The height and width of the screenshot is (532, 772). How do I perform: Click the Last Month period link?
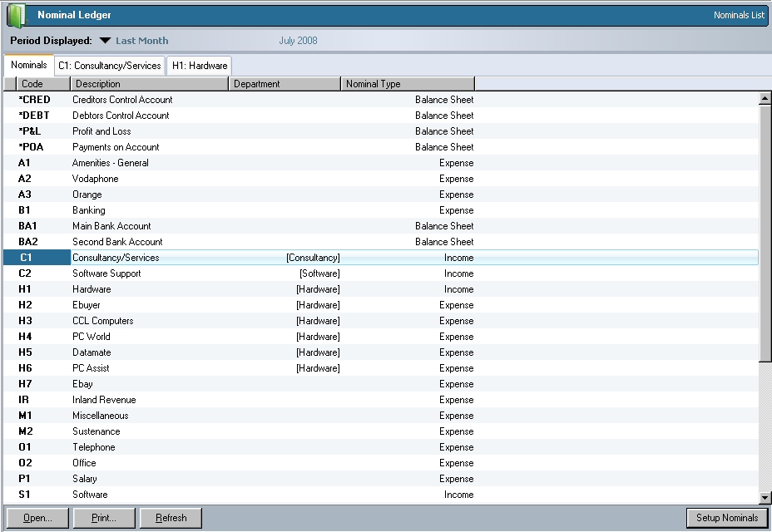[141, 41]
